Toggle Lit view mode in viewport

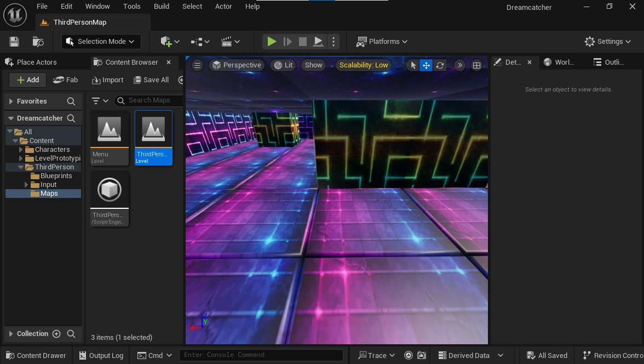(284, 65)
